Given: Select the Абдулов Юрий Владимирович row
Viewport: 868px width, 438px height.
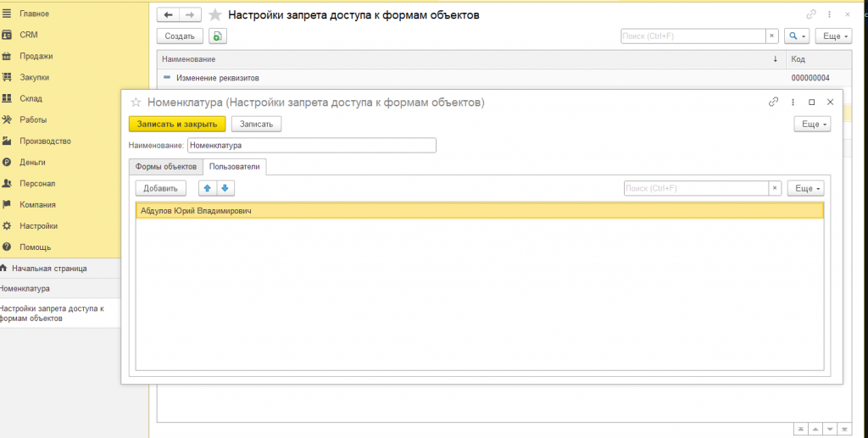Looking at the screenshot, I should (x=480, y=211).
